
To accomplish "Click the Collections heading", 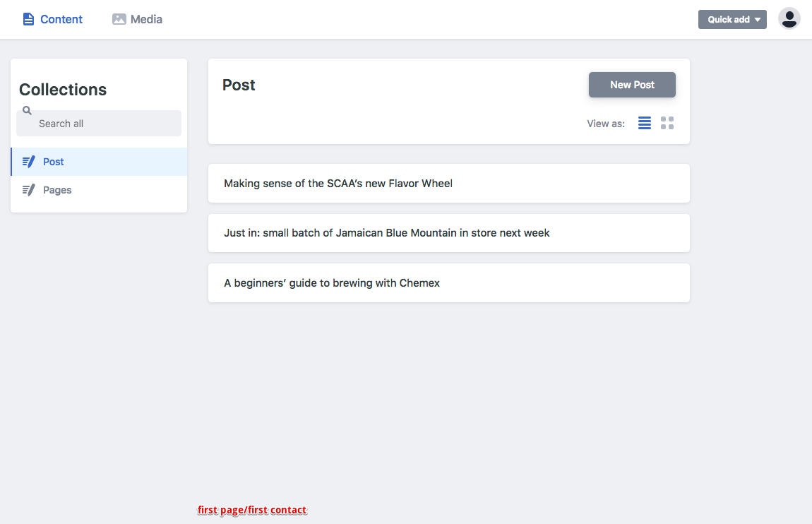I will (x=63, y=90).
